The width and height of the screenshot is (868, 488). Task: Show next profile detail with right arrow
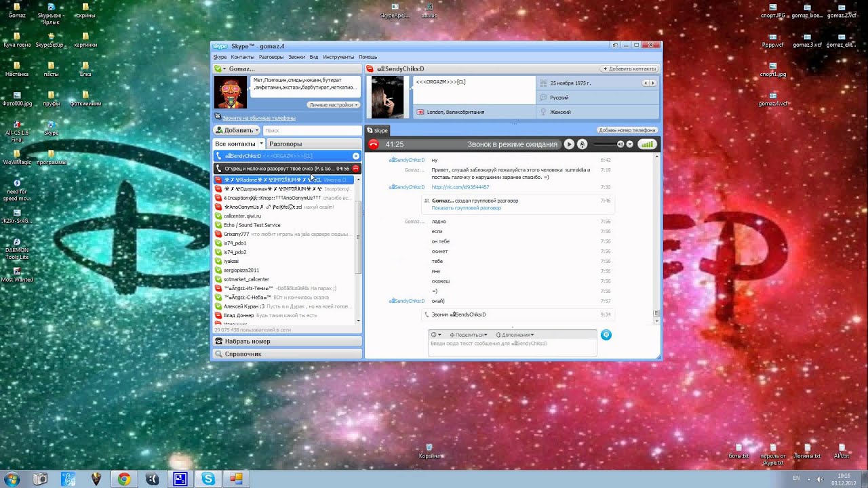(653, 83)
